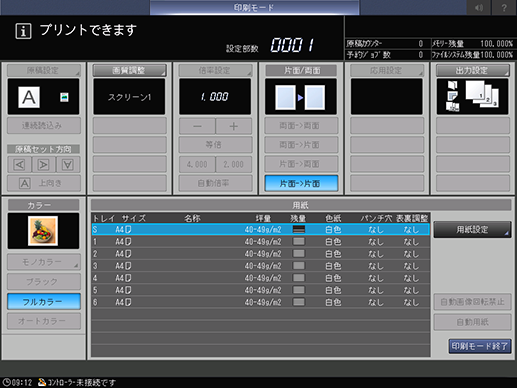Click the 連続読込み button
517x388 pixels.
pos(44,126)
